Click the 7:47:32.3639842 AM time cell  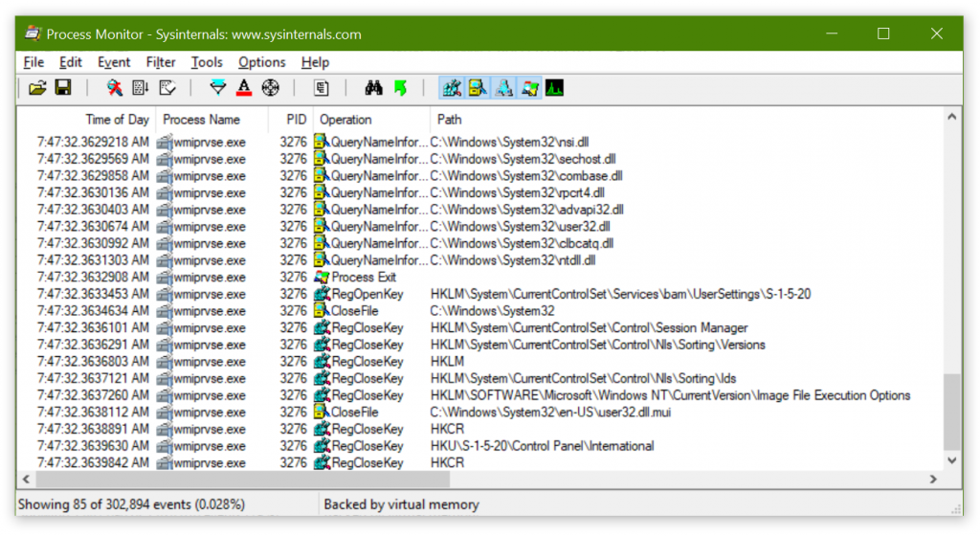(93, 462)
